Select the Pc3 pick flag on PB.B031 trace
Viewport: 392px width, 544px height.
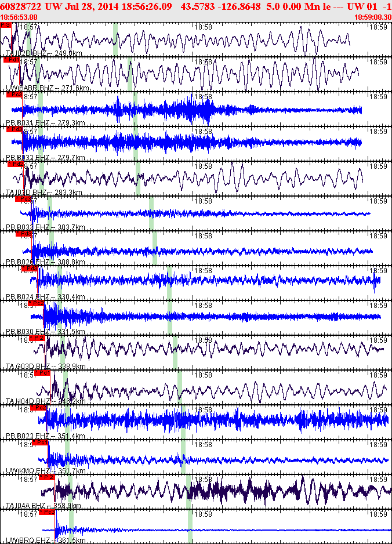(14, 95)
